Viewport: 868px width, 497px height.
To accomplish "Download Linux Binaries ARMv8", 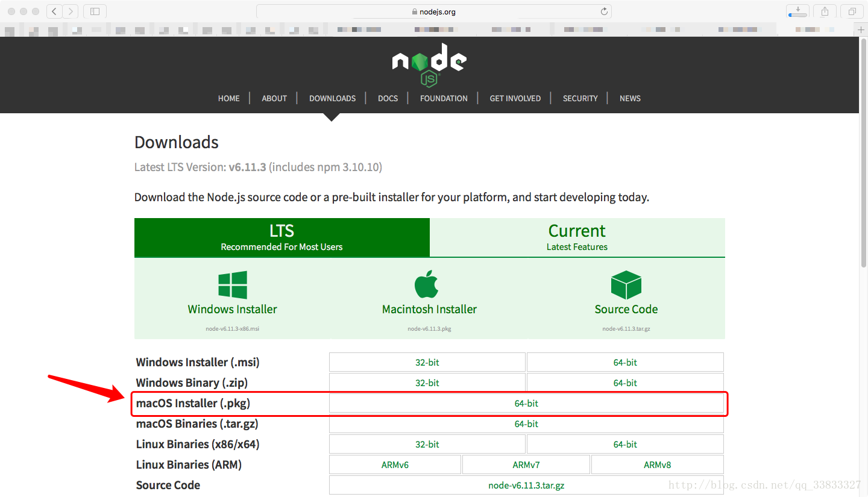I will [658, 464].
